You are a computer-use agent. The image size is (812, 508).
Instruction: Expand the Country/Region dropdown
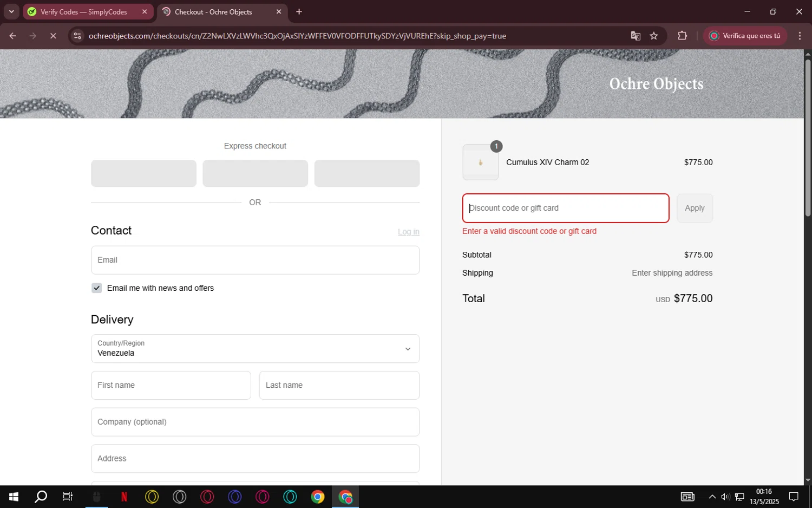(255, 349)
